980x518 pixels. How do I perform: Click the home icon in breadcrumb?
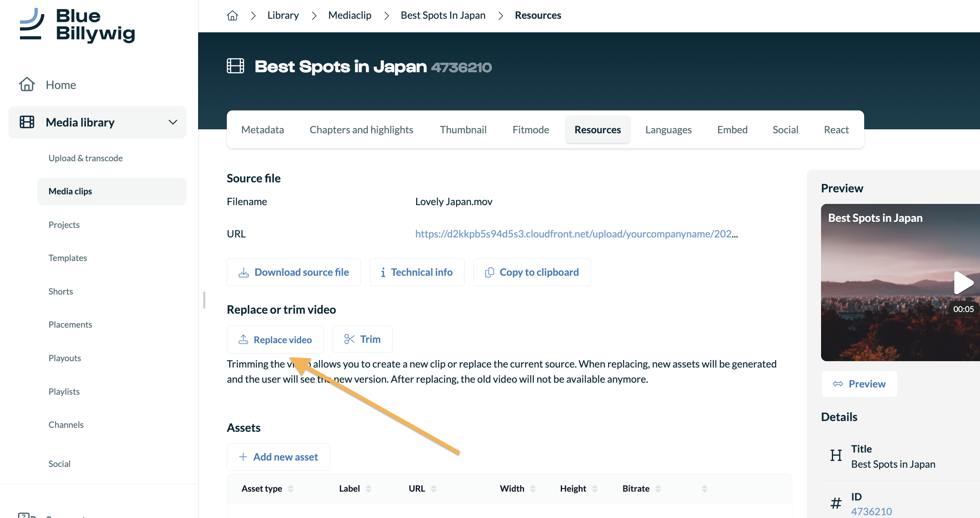(x=232, y=16)
